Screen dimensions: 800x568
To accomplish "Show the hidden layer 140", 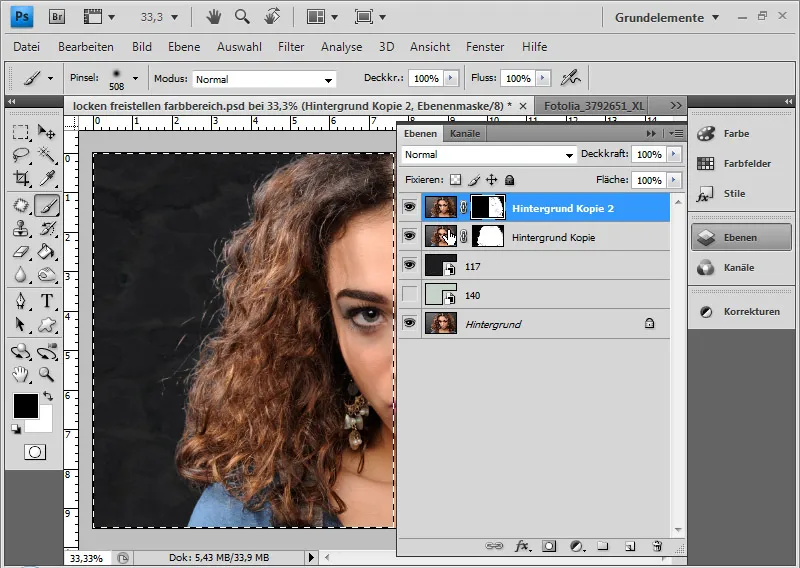I will 409,294.
